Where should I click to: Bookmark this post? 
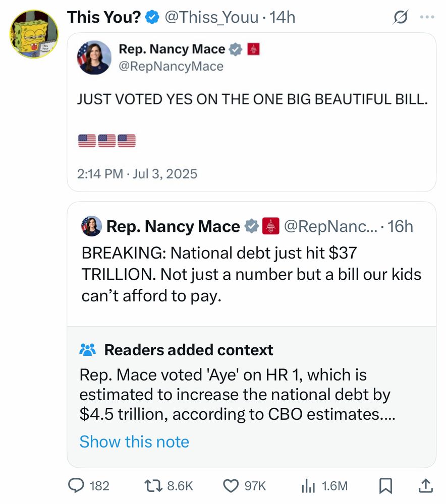(385, 486)
